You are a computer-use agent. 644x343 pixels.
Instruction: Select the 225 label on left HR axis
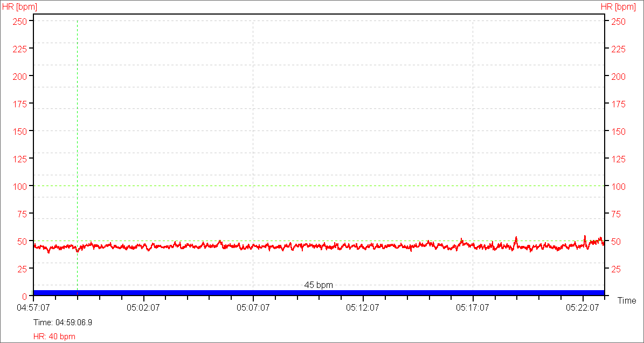(x=20, y=49)
